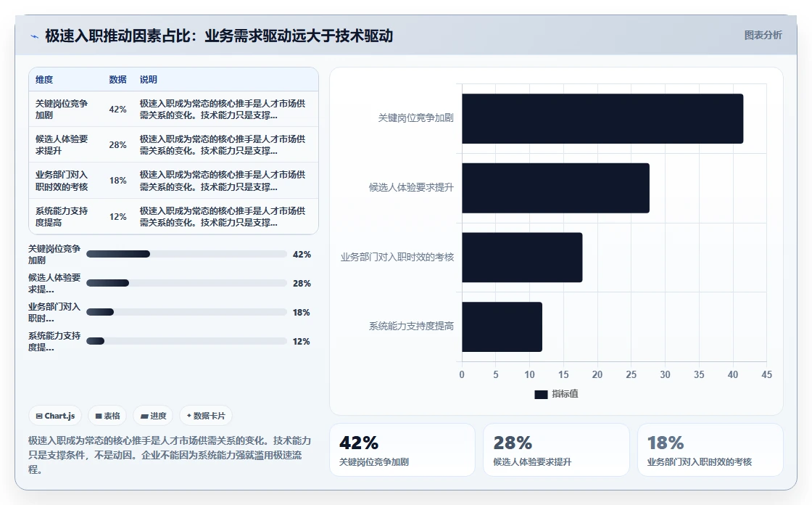Image resolution: width=812 pixels, height=505 pixels.
Task: Open the 28% 候选人体验要求提升 data card
Action: [556, 450]
